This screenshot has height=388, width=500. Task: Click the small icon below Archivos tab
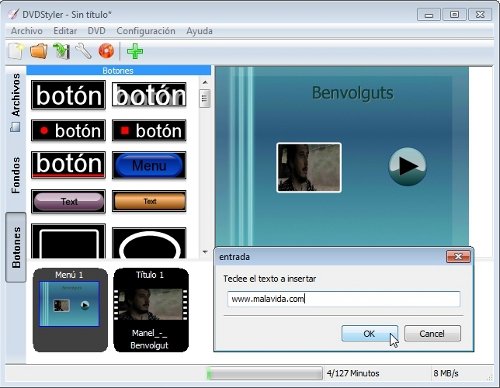tap(15, 127)
